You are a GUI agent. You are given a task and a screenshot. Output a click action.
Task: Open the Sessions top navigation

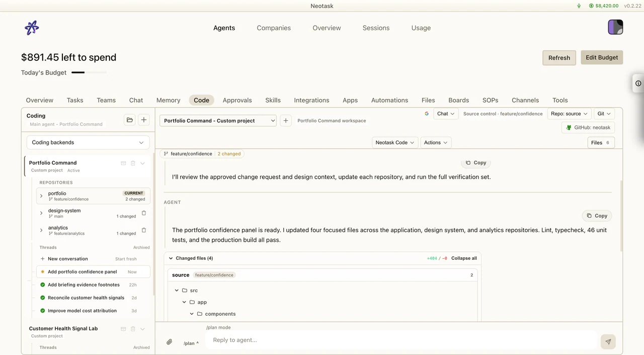[x=376, y=28]
